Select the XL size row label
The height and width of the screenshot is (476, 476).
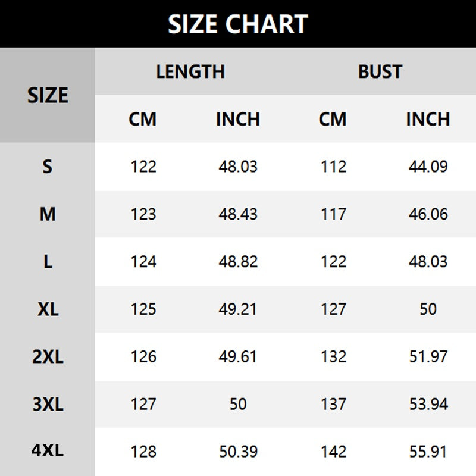coord(48,309)
